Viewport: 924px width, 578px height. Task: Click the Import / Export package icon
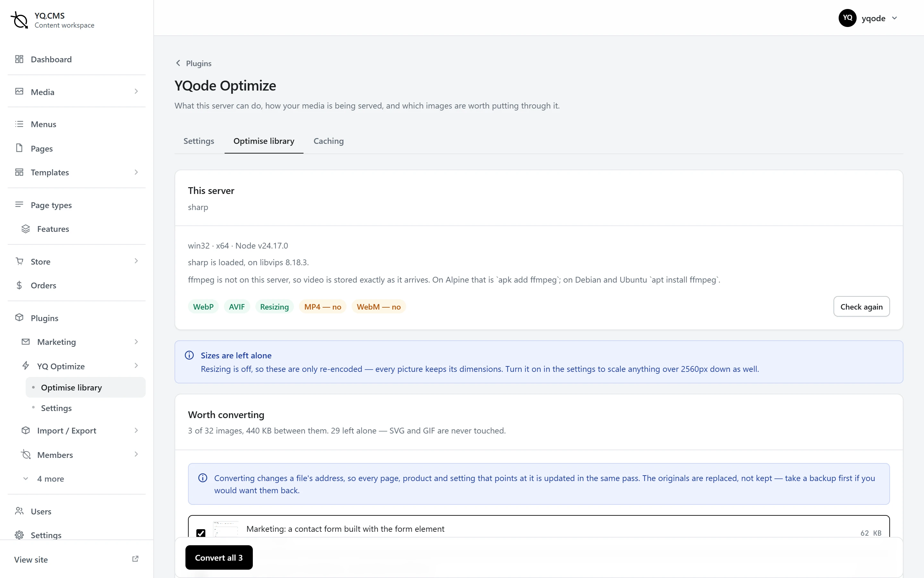click(26, 430)
